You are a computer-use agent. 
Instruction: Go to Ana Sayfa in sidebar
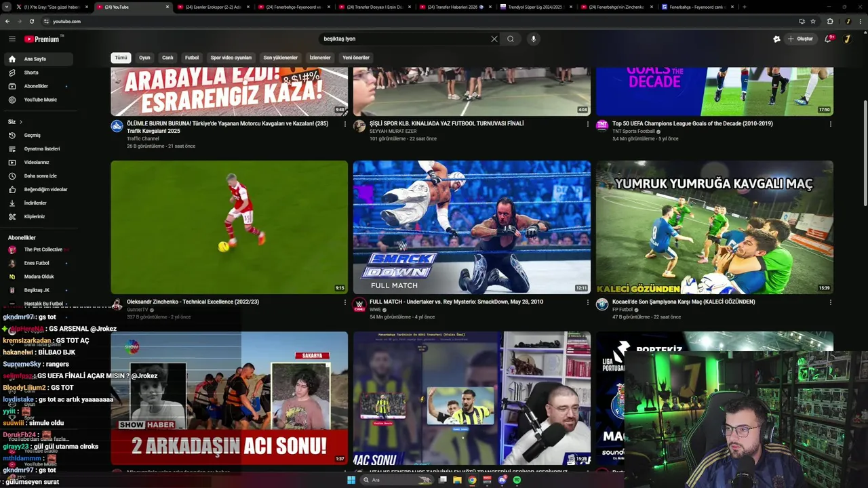click(39, 59)
